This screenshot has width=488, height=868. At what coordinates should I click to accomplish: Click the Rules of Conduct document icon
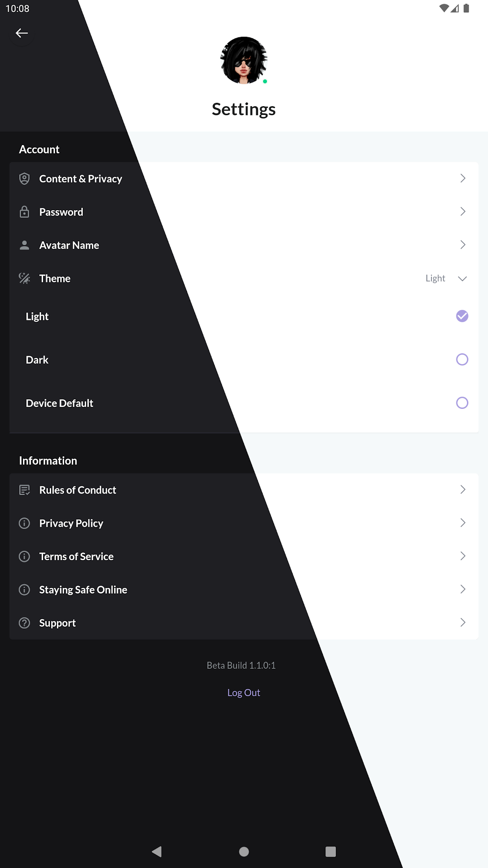[24, 490]
